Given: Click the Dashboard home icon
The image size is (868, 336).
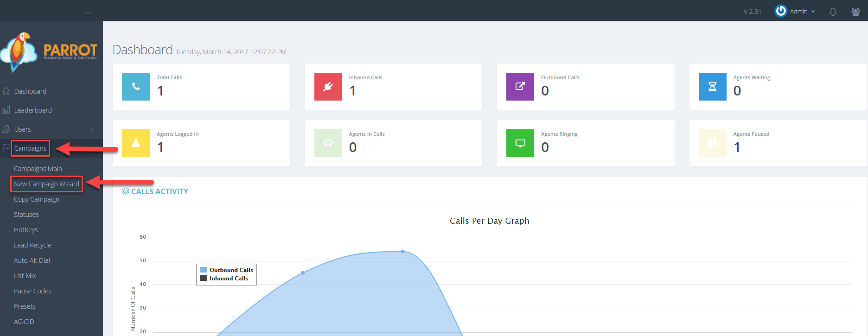Looking at the screenshot, I should point(6,91).
